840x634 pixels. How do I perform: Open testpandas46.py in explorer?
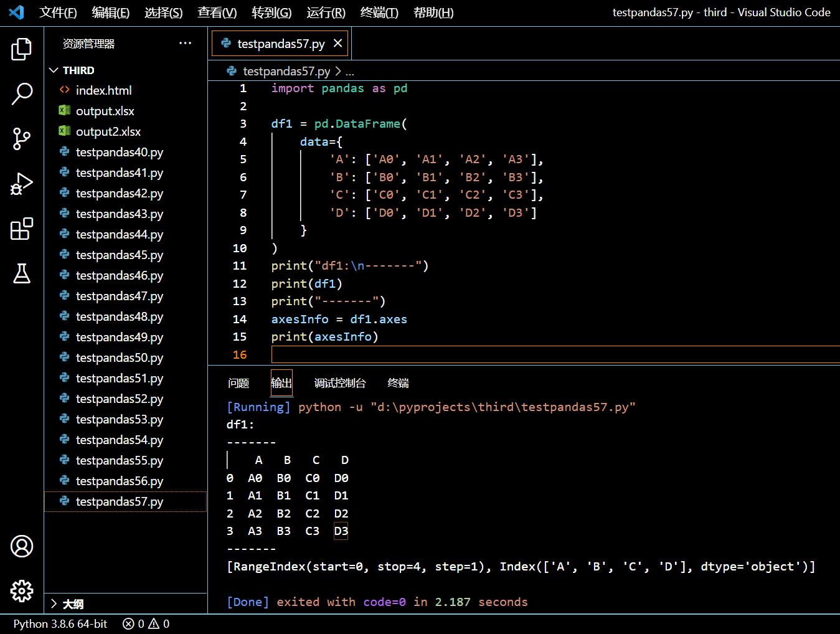[126, 275]
